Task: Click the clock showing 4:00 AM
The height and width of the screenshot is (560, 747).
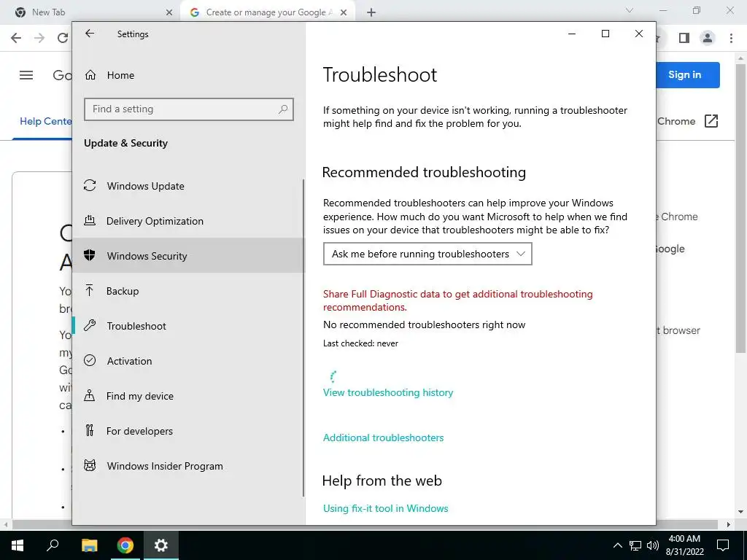Action: (x=684, y=539)
